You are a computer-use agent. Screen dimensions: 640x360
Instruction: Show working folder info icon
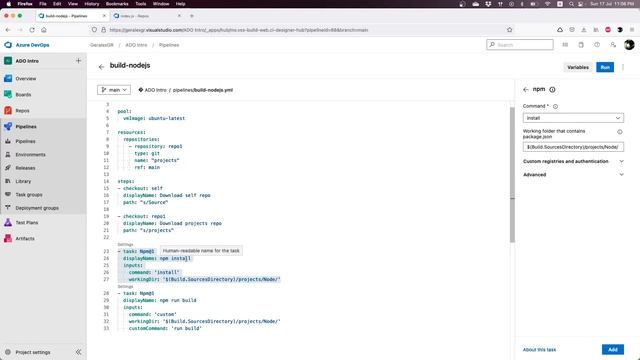tap(620, 132)
